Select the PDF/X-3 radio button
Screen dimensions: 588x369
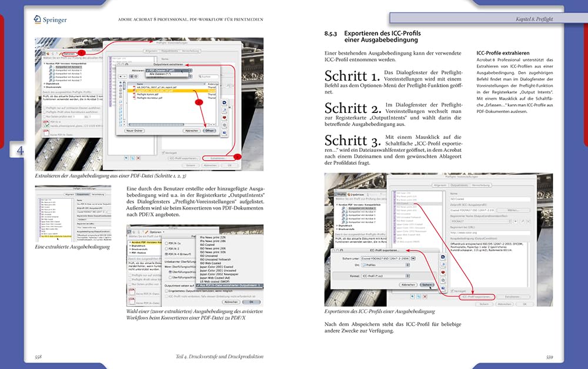coord(166,248)
